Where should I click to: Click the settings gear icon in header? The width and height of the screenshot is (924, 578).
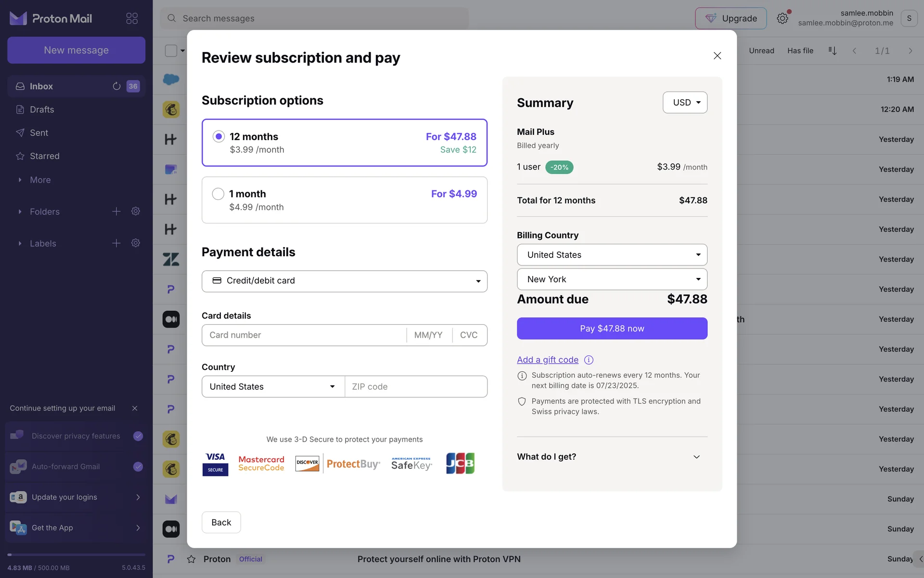click(x=782, y=18)
